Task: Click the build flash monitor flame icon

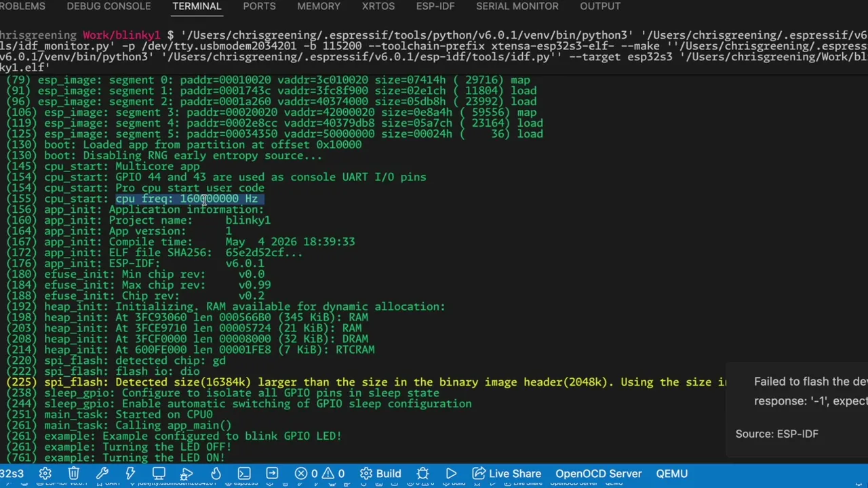Action: coord(187,474)
